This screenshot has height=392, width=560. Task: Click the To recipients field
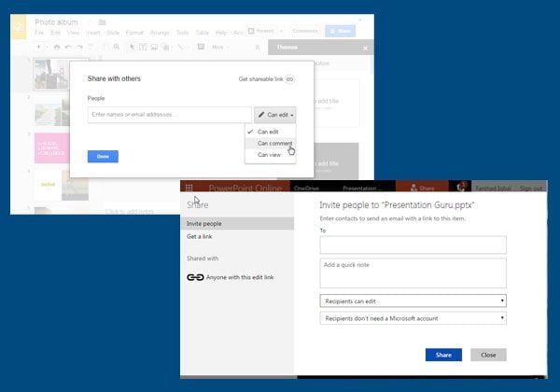[x=413, y=245]
